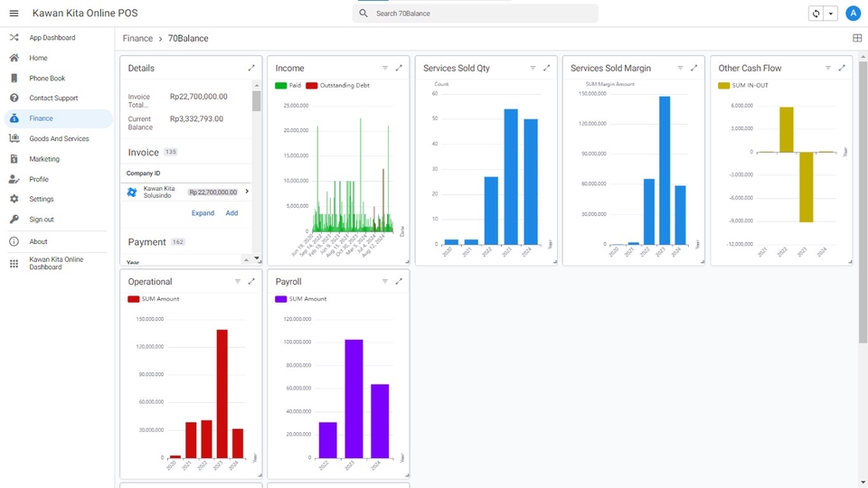
Task: Maximize the Payroll chart panel
Action: coord(399,281)
